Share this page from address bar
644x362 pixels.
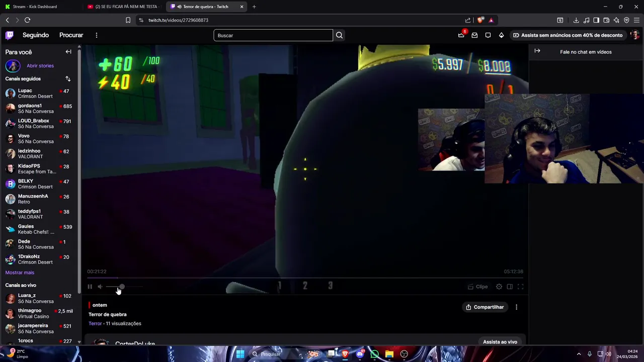click(468, 20)
